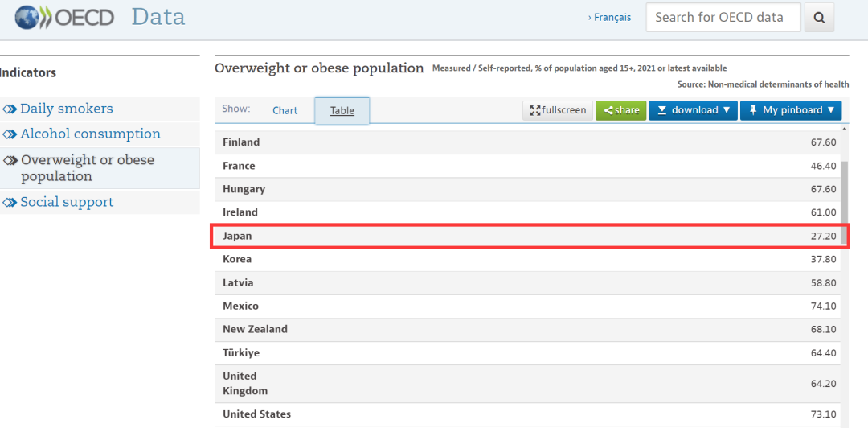Click the icon beside Social support

pyautogui.click(x=10, y=203)
